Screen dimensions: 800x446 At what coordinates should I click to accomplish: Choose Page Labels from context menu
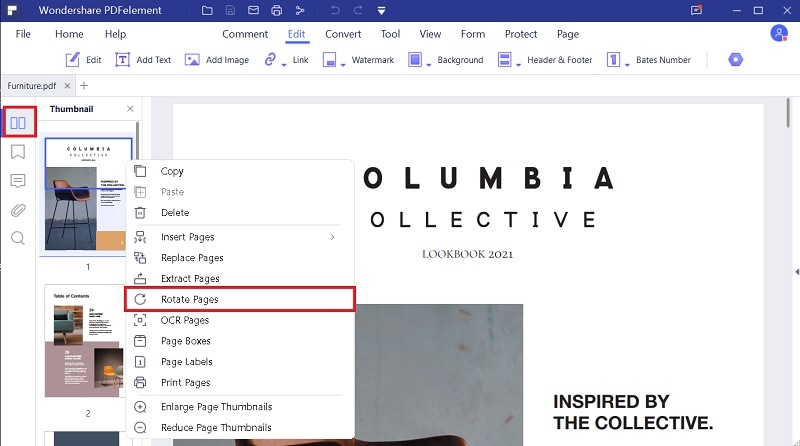(240, 362)
